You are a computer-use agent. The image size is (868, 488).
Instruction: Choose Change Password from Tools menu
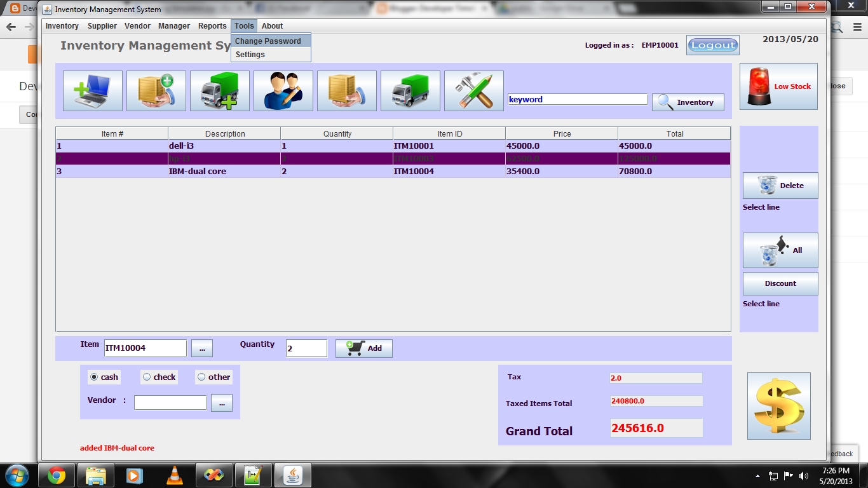[271, 41]
